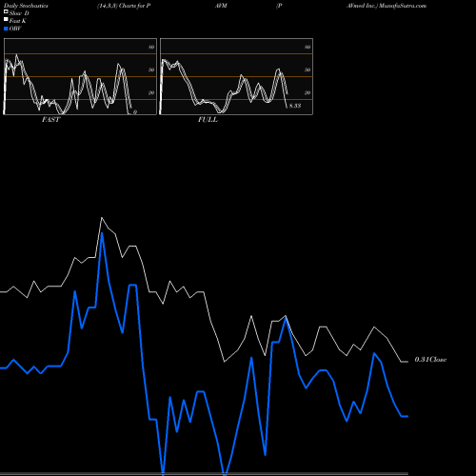Click the FAST stochastic chart thumbnail

pyautogui.click(x=80, y=76)
